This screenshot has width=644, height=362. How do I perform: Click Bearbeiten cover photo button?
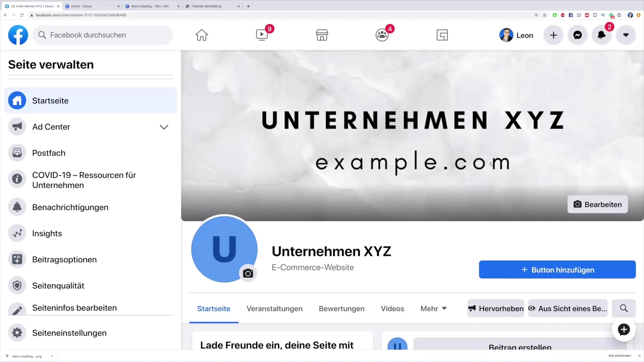(597, 204)
